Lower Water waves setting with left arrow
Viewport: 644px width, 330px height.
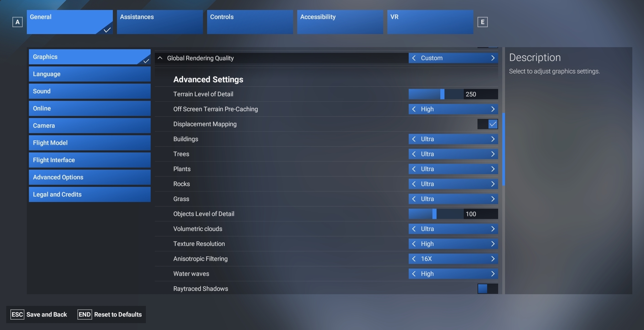(414, 274)
